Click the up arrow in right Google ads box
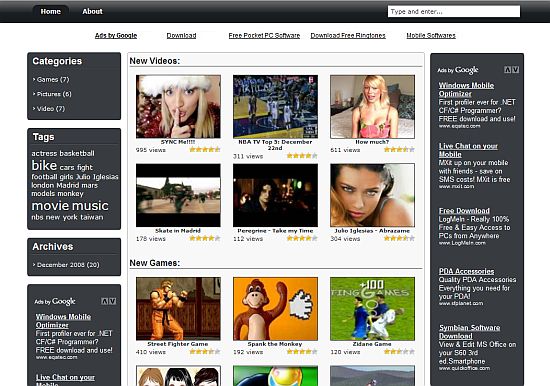The image size is (550, 386). click(x=507, y=70)
